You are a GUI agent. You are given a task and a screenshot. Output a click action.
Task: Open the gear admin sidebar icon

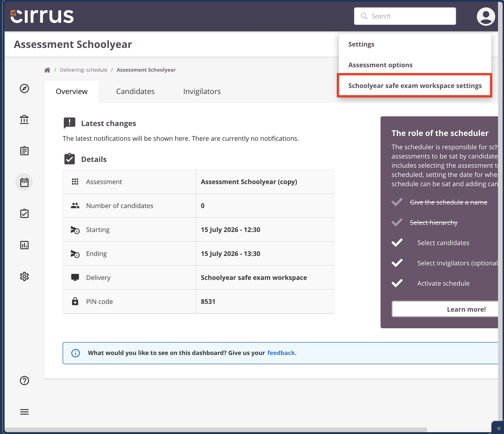tap(24, 276)
